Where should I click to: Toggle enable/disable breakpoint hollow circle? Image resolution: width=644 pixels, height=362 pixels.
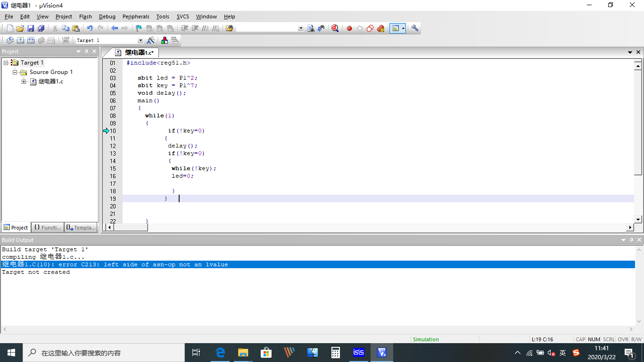click(360, 28)
